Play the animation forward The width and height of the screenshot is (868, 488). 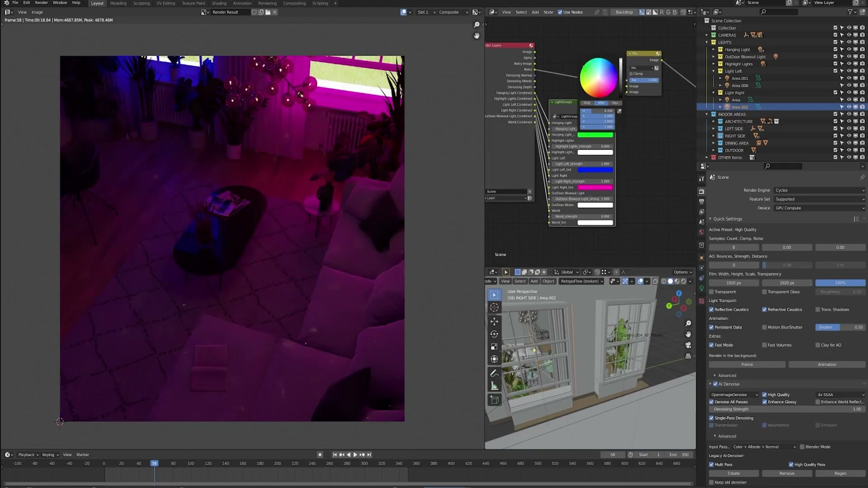coord(355,455)
